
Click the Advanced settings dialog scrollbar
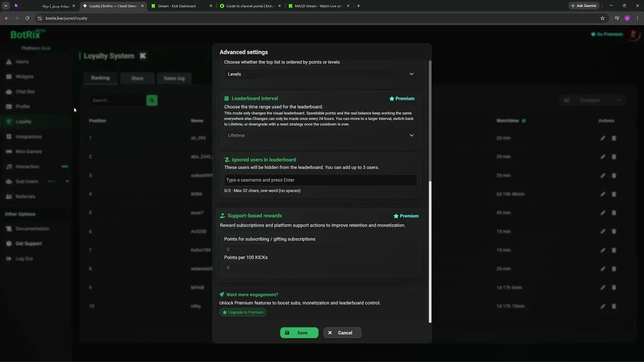coord(430,251)
